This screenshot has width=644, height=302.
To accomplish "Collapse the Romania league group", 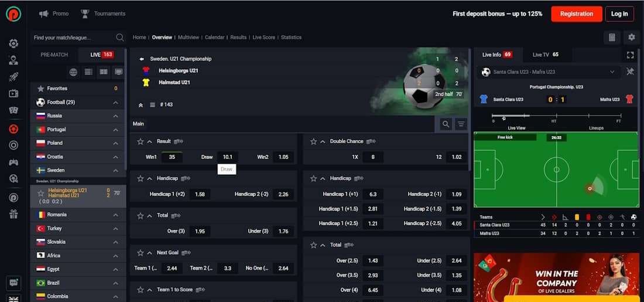I will click(x=116, y=215).
